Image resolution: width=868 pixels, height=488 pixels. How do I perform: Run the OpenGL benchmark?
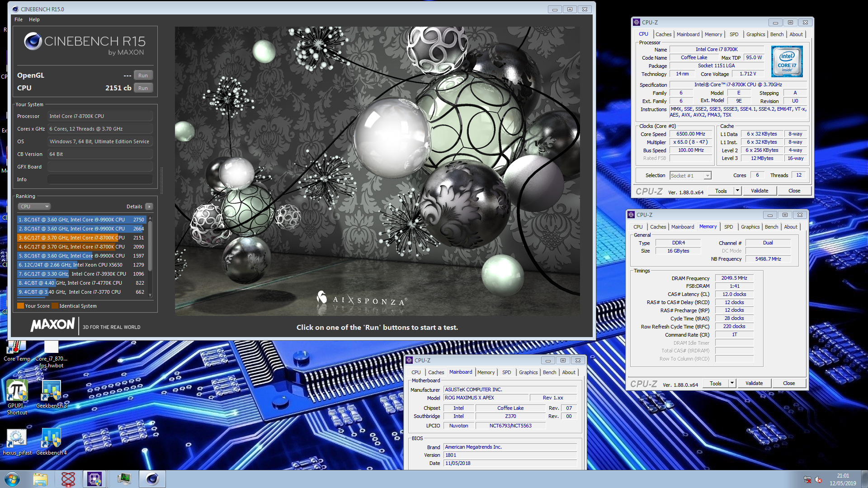[x=143, y=75]
